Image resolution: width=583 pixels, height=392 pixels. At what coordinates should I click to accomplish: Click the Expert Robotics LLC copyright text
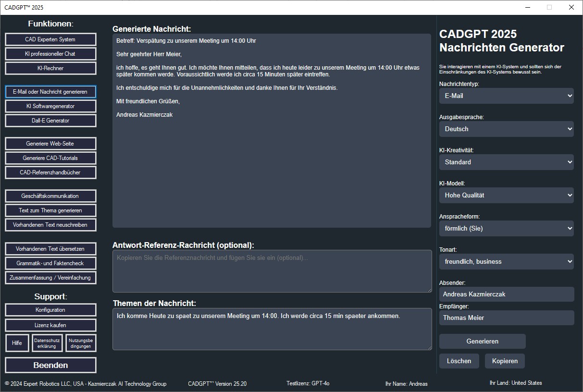86,384
